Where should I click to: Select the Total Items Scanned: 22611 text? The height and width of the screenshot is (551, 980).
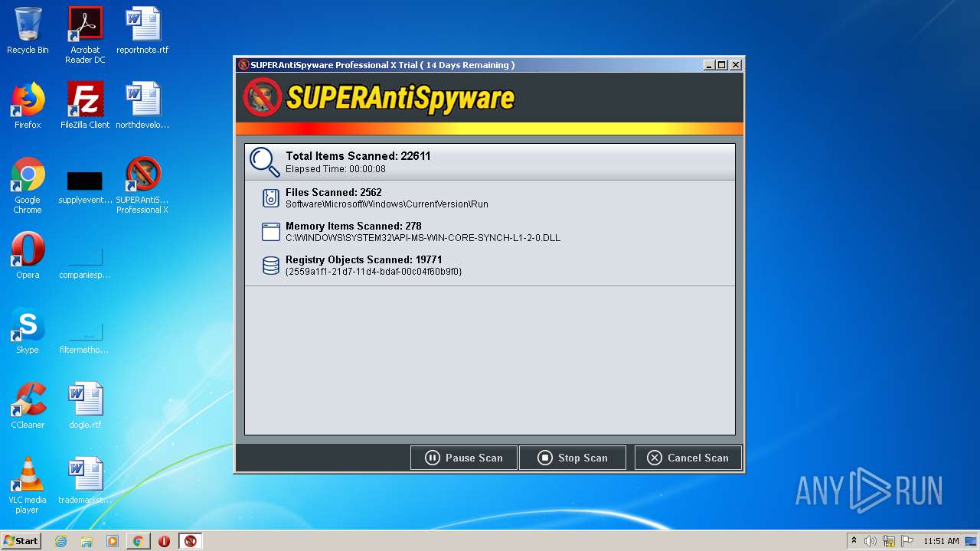tap(358, 156)
